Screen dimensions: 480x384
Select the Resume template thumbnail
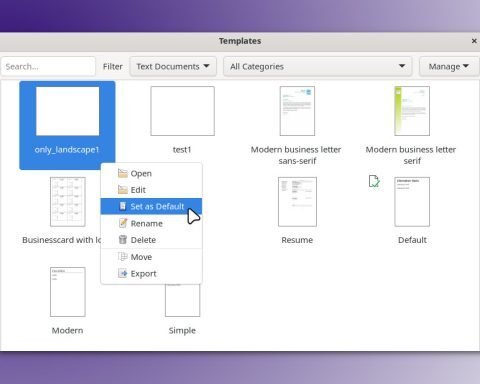[297, 202]
